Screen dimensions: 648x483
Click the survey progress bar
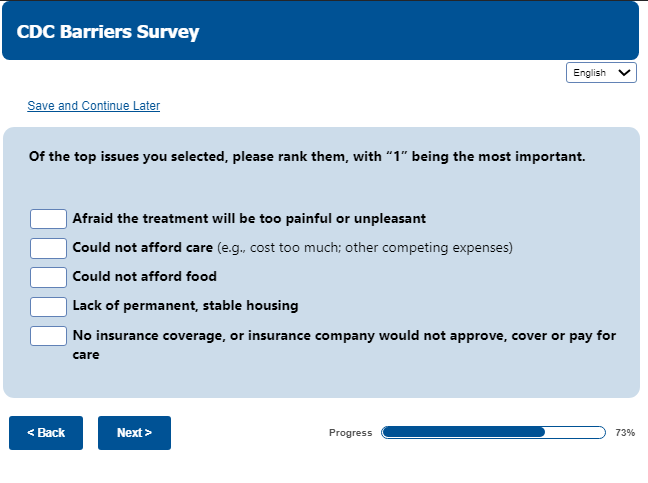coord(493,433)
